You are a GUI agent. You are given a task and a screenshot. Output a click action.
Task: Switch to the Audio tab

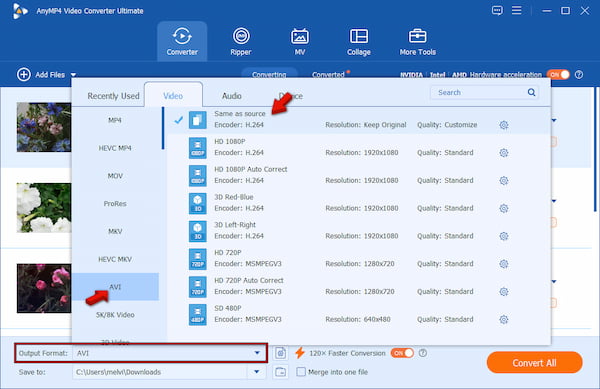coord(232,96)
